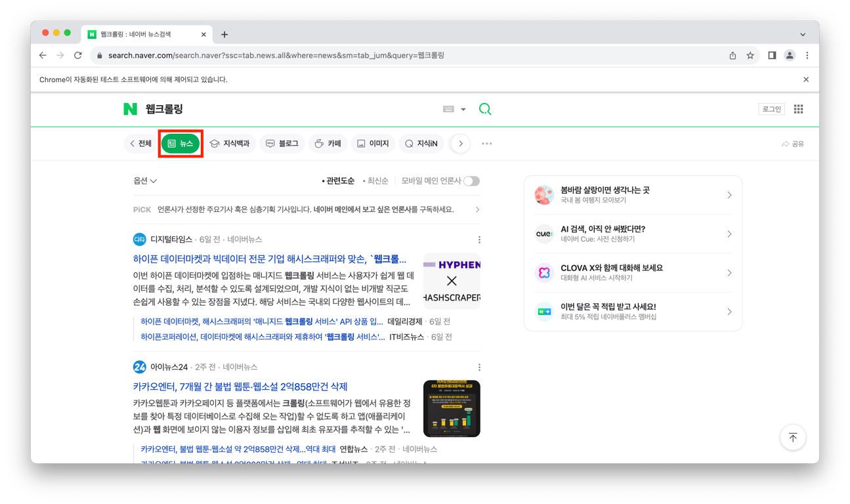Switch to the 지식iN tab
Image resolution: width=850 pixels, height=504 pixels.
coord(421,144)
